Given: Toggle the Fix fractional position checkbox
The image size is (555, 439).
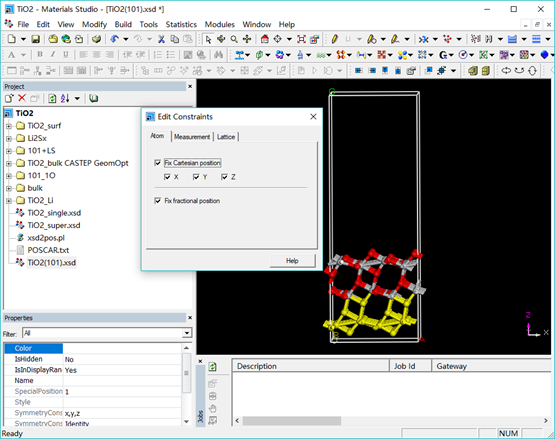Looking at the screenshot, I should tap(158, 201).
